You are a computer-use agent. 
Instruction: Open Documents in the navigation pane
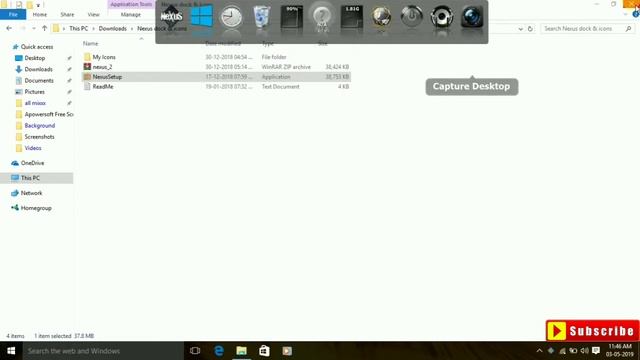click(x=39, y=80)
